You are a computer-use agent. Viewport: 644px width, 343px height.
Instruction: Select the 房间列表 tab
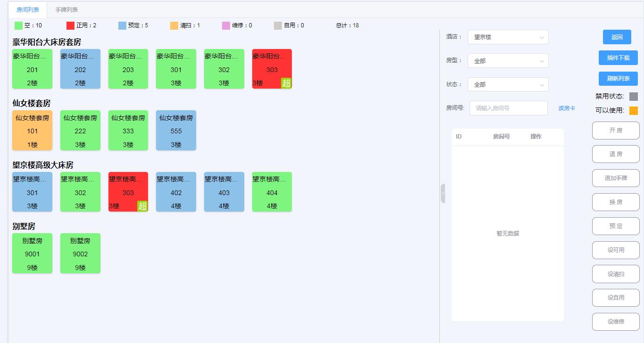click(x=27, y=9)
